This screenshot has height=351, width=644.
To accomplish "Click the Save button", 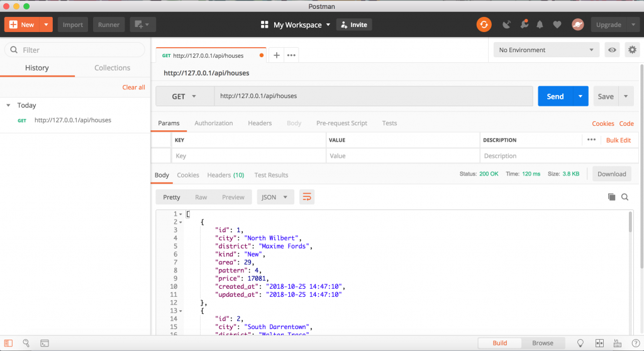I will (606, 96).
